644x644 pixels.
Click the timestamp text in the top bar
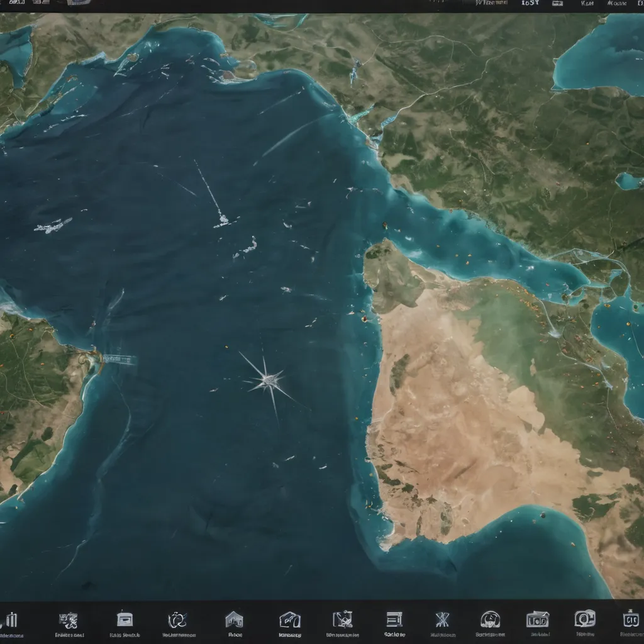point(492,3)
